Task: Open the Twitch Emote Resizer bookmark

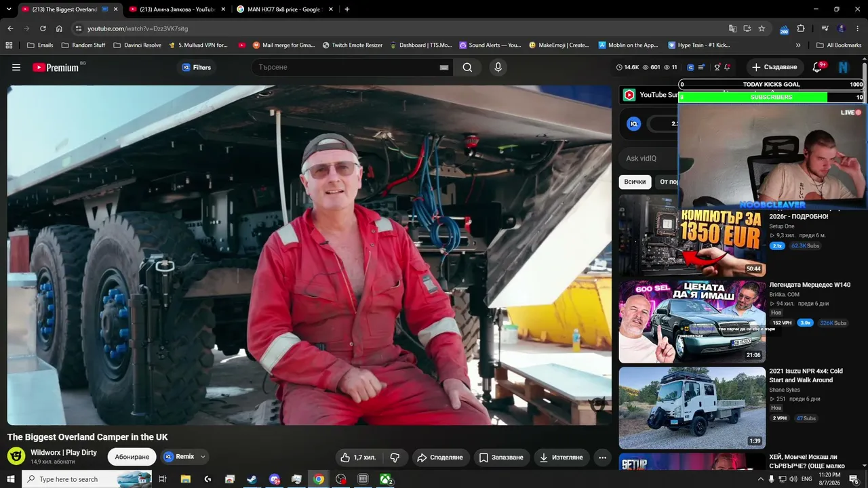Action: [x=353, y=45]
